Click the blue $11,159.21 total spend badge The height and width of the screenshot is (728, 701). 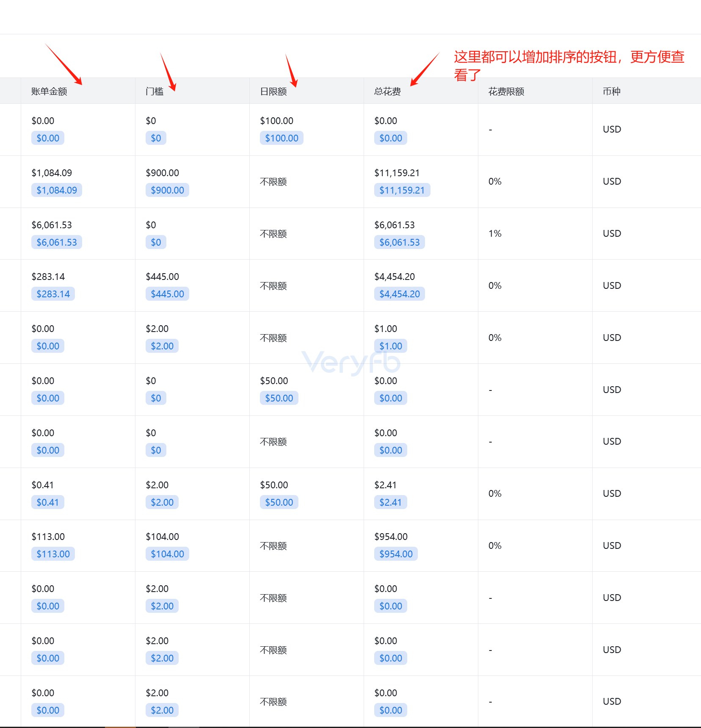click(402, 190)
